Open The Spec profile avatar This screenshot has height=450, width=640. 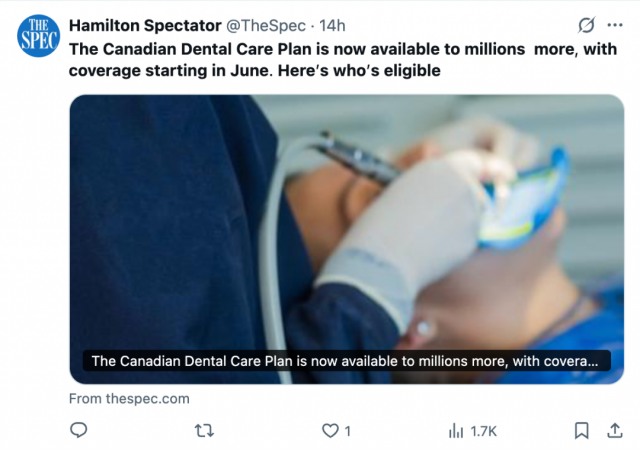[38, 36]
